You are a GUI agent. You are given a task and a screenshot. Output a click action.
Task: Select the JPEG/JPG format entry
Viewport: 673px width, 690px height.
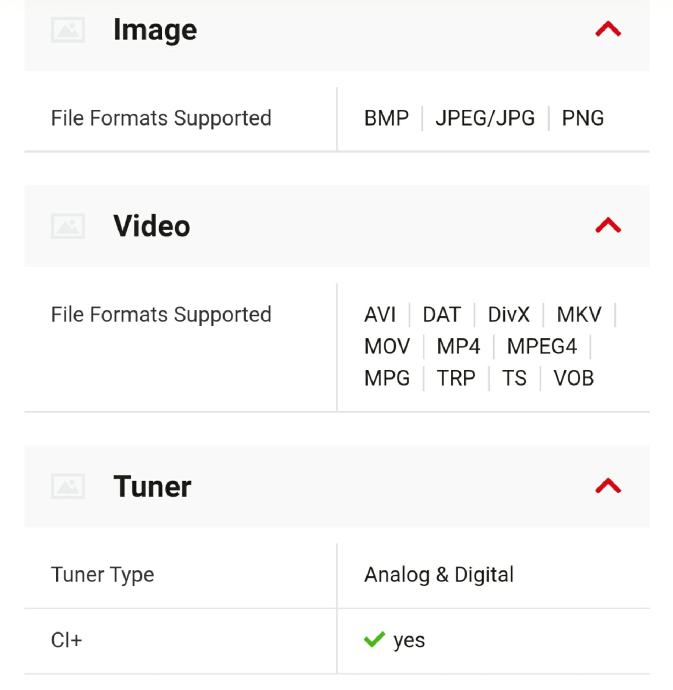point(485,118)
